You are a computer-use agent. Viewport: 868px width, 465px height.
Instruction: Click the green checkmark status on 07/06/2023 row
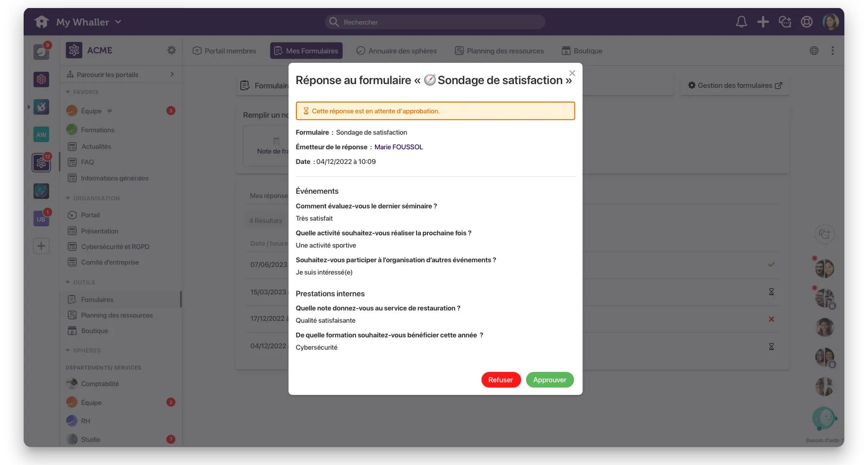pyautogui.click(x=771, y=265)
